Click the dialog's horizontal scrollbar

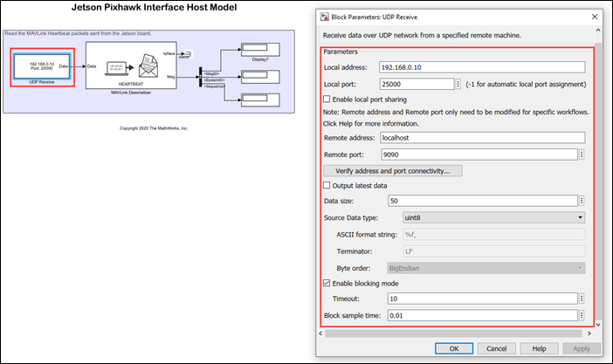(x=454, y=333)
